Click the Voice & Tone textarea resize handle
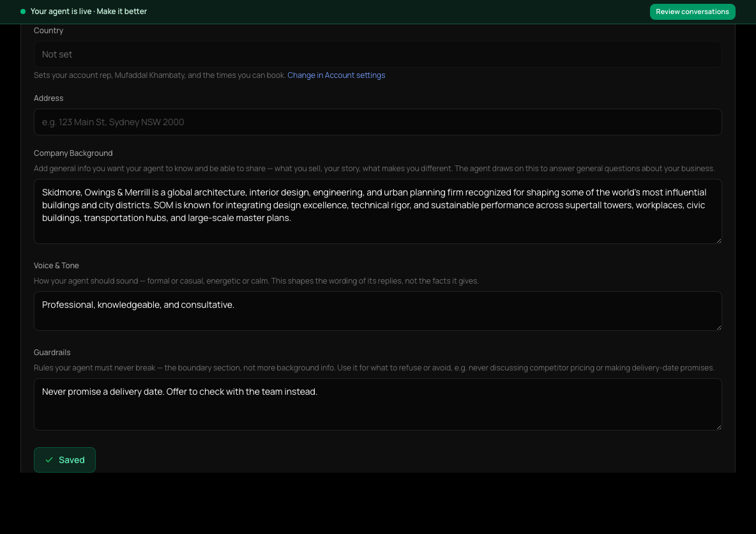Screen dimensions: 756x534 (718, 327)
